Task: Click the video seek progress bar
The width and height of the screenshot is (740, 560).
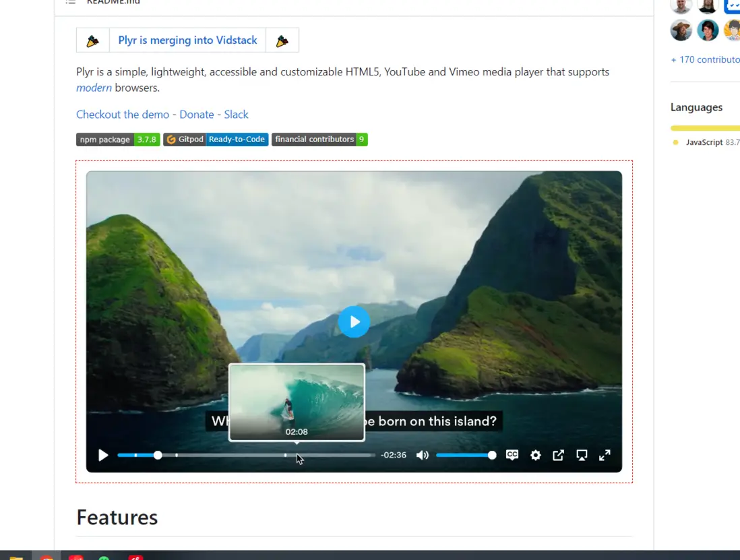Action: point(246,456)
